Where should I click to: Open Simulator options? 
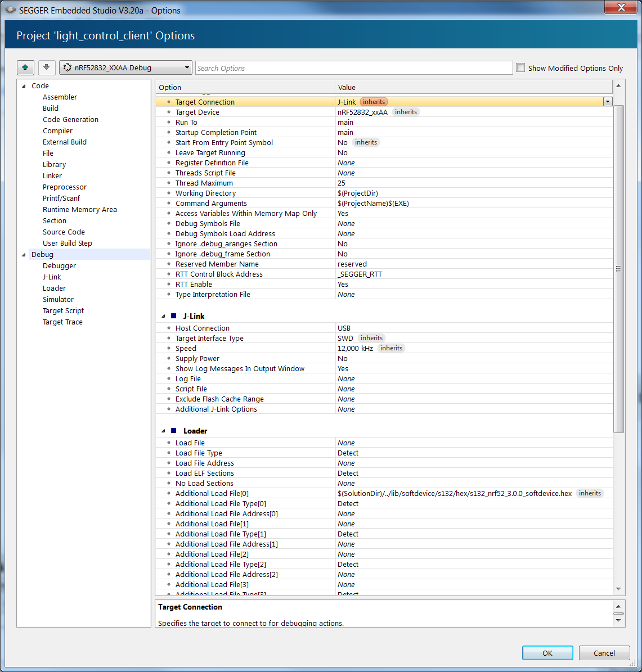(x=58, y=300)
